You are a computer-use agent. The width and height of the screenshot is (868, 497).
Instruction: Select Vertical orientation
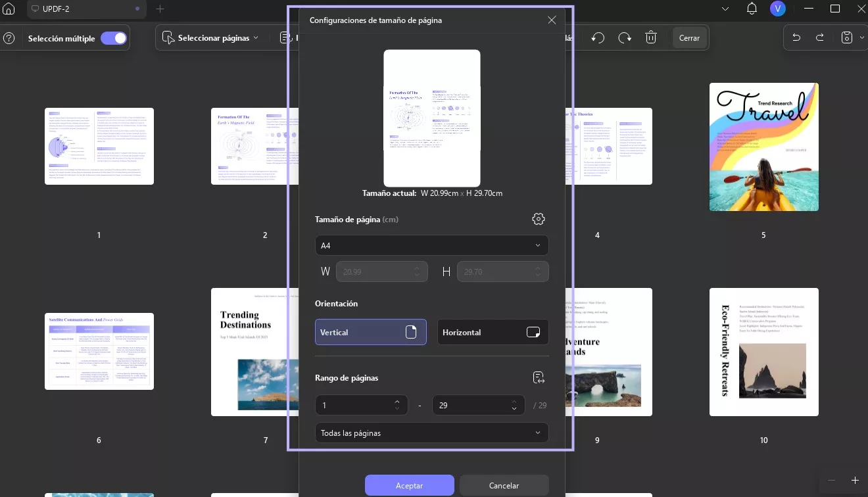pos(371,332)
